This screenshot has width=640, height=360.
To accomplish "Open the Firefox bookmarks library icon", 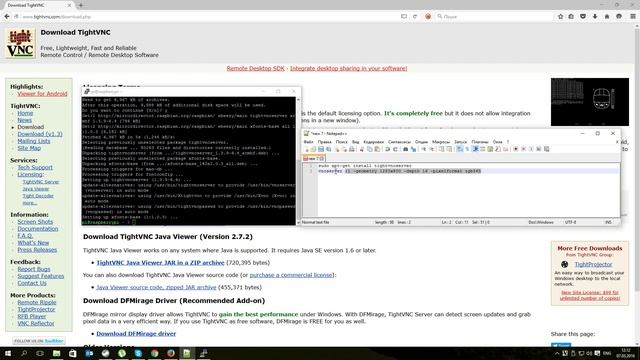I will point(571,16).
